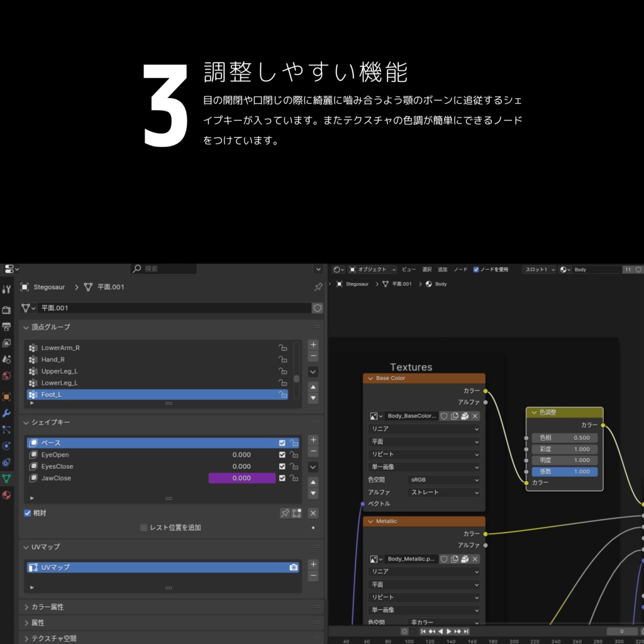Toggle the 相対 checkbox in Shape Keys
This screenshot has height=644, width=644.
coord(26,513)
